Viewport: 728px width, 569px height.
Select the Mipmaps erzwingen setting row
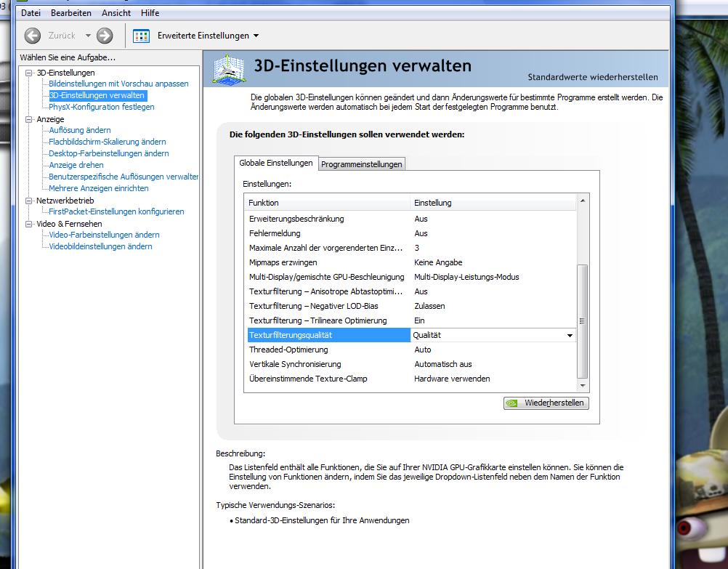pos(412,262)
